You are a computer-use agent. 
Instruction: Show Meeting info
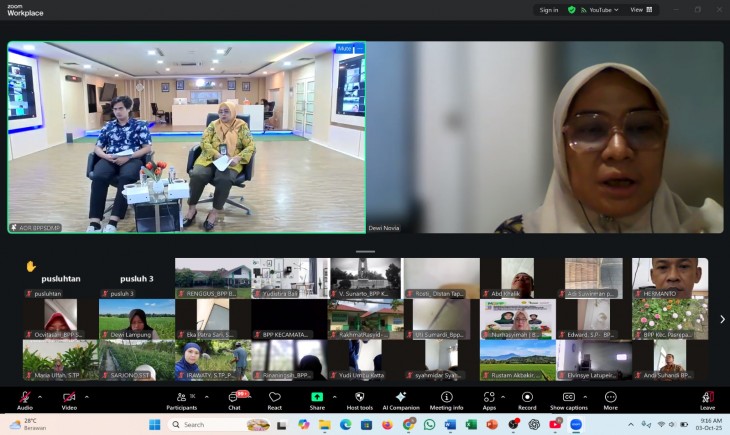coord(446,399)
